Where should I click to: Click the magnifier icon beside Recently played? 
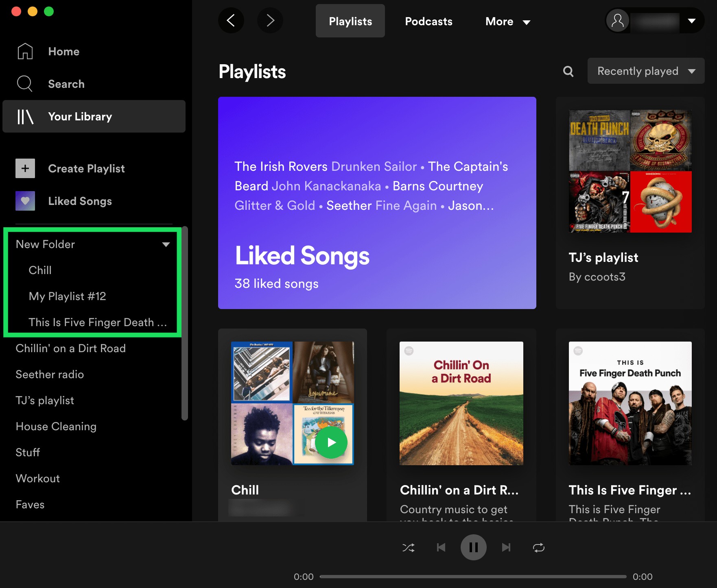click(568, 72)
